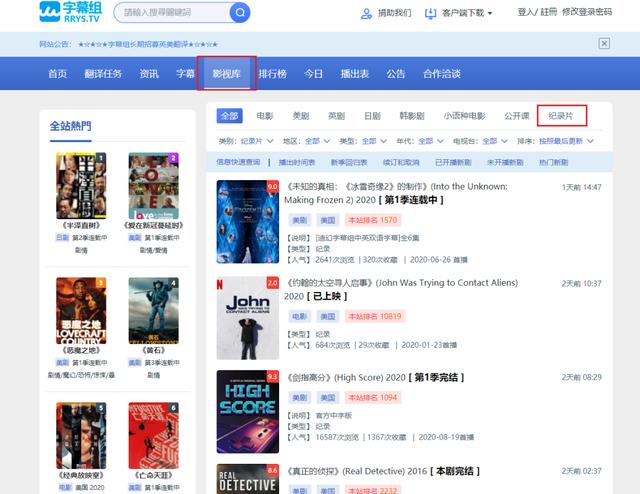The height and width of the screenshot is (494, 640).
Task: Click the RRYS.TV site logo
Action: 71,12
